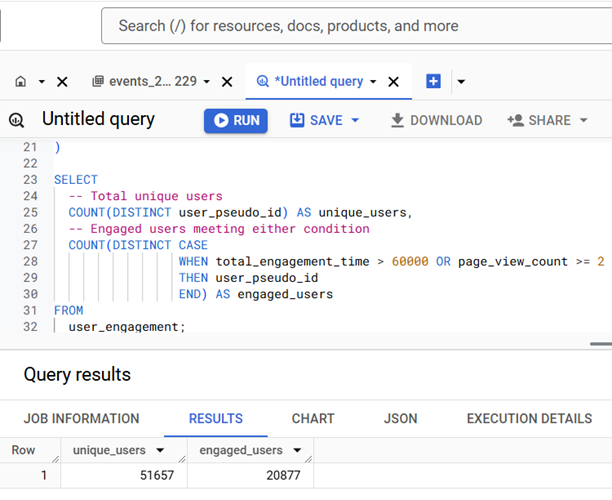Switch to the Chart tab

pos(313,418)
